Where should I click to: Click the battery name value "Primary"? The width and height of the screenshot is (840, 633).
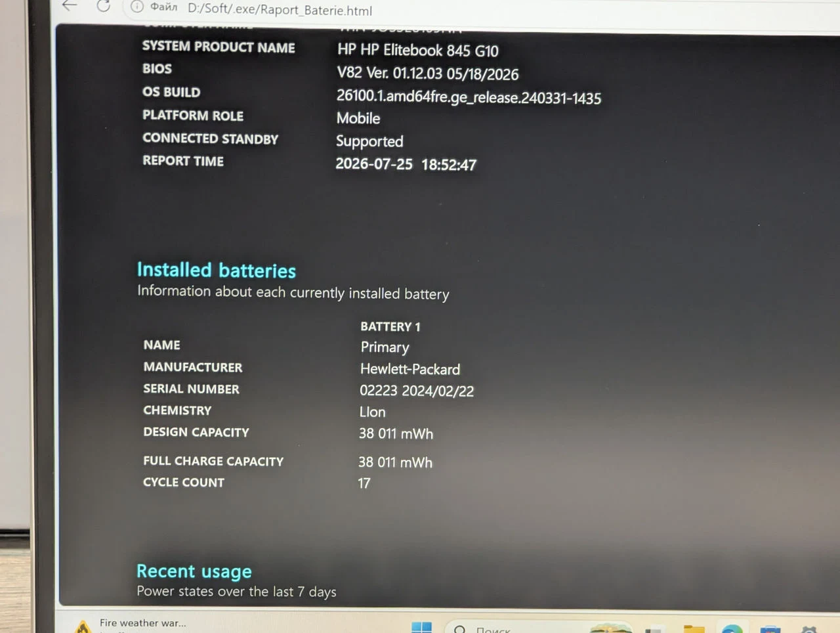pyautogui.click(x=385, y=347)
